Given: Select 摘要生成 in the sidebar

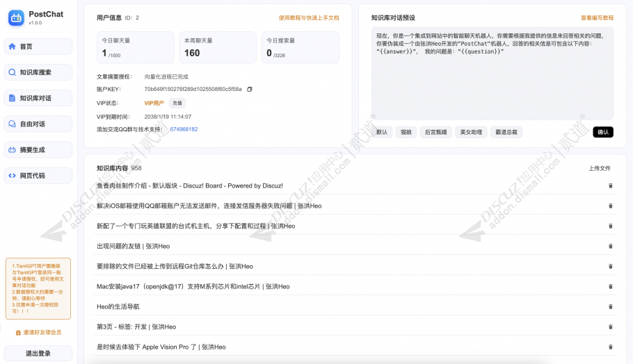Looking at the screenshot, I should click(x=38, y=149).
